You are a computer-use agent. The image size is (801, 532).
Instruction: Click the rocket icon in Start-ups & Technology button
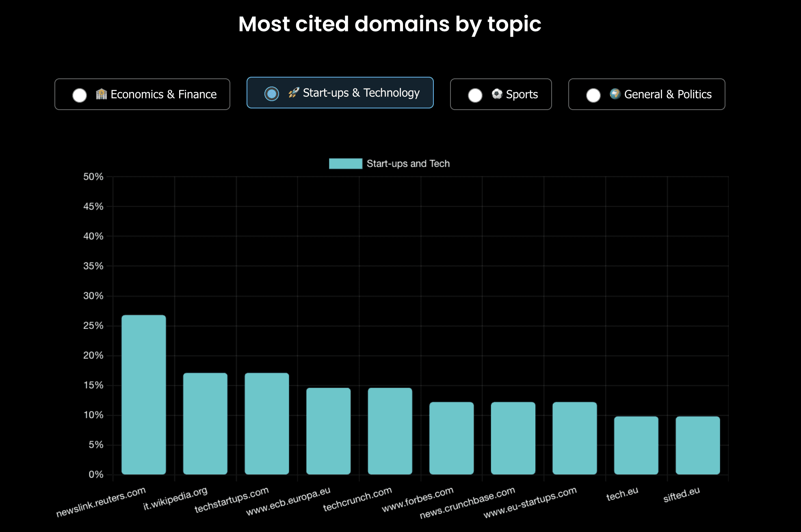tap(294, 93)
